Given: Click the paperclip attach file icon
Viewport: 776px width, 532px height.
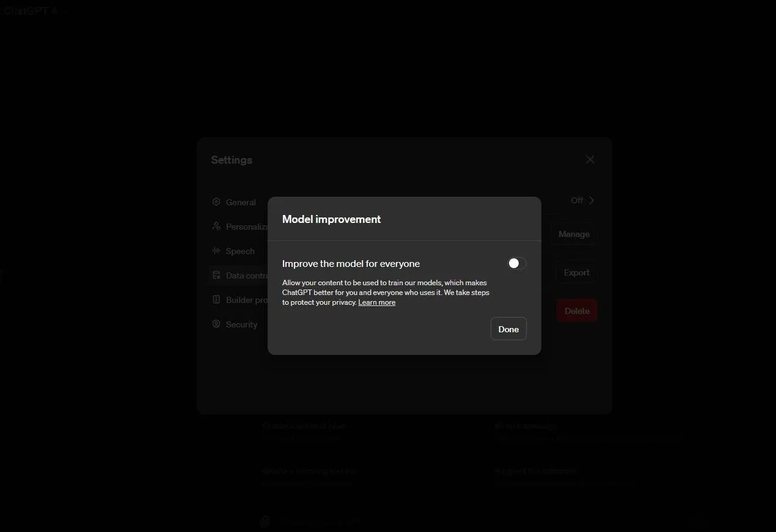Looking at the screenshot, I should (x=265, y=521).
